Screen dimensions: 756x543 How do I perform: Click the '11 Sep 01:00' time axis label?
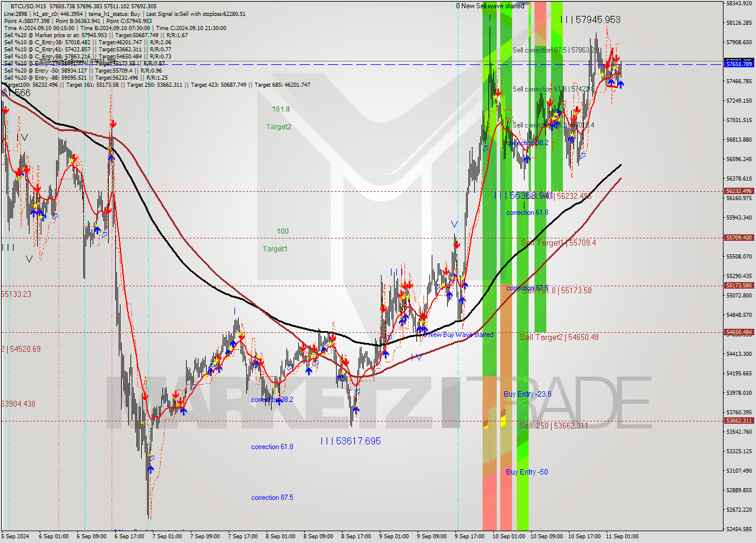pyautogui.click(x=621, y=537)
